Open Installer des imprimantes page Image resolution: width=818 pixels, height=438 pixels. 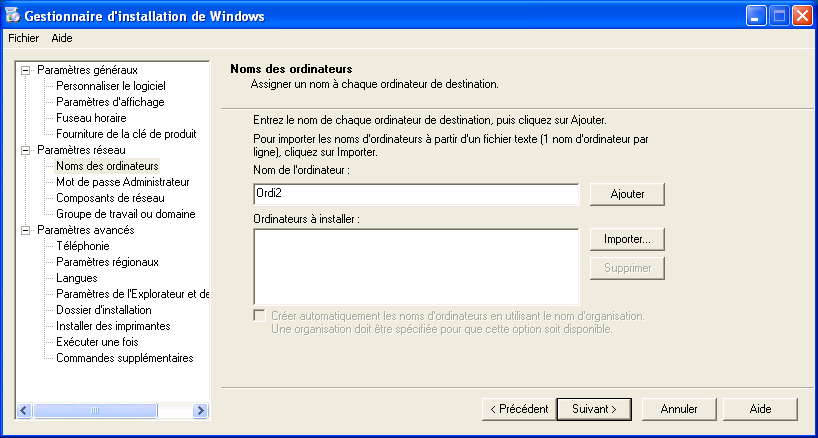pos(113,326)
